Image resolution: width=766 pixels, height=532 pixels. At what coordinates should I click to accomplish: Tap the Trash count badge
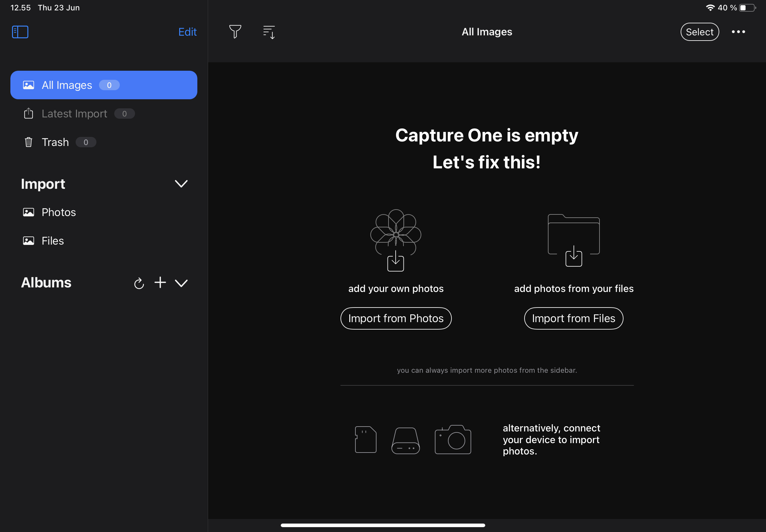[x=86, y=142]
